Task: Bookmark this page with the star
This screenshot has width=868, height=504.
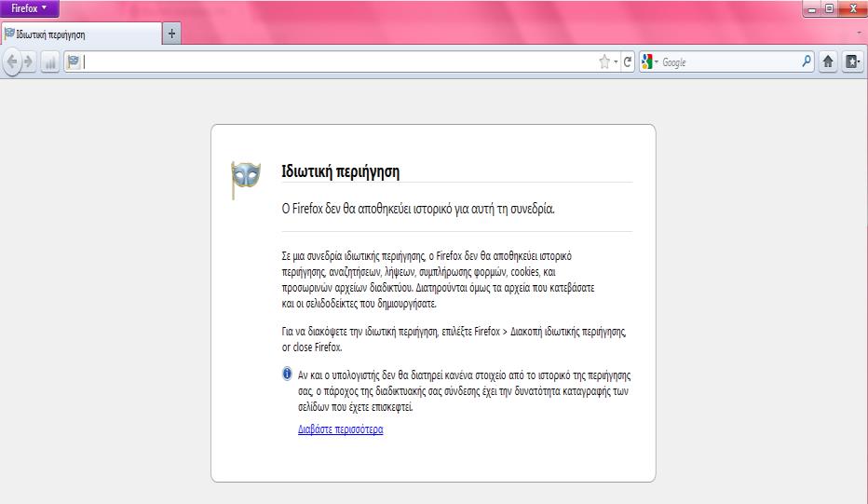Action: coord(604,62)
